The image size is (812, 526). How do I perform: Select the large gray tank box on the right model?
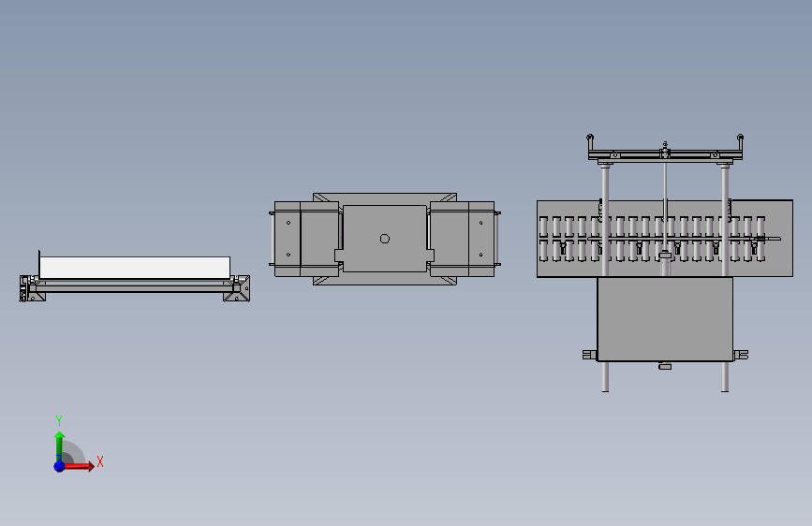[x=665, y=319]
